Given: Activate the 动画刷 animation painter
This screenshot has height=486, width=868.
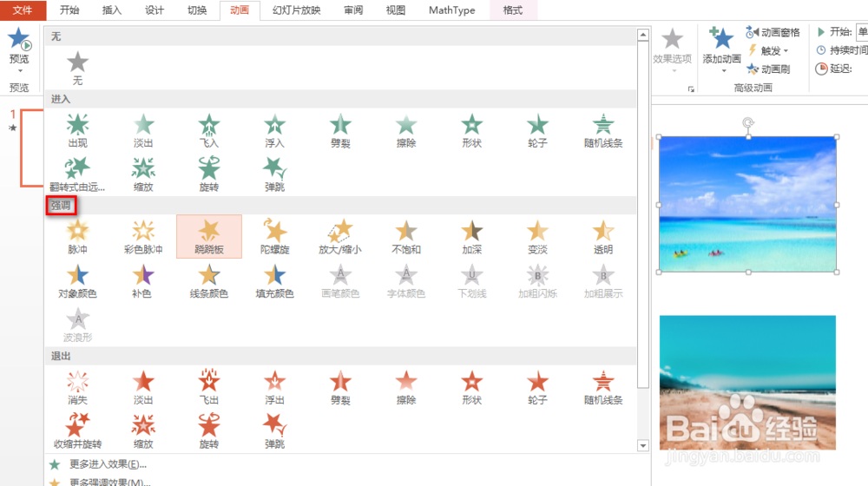Looking at the screenshot, I should click(768, 69).
